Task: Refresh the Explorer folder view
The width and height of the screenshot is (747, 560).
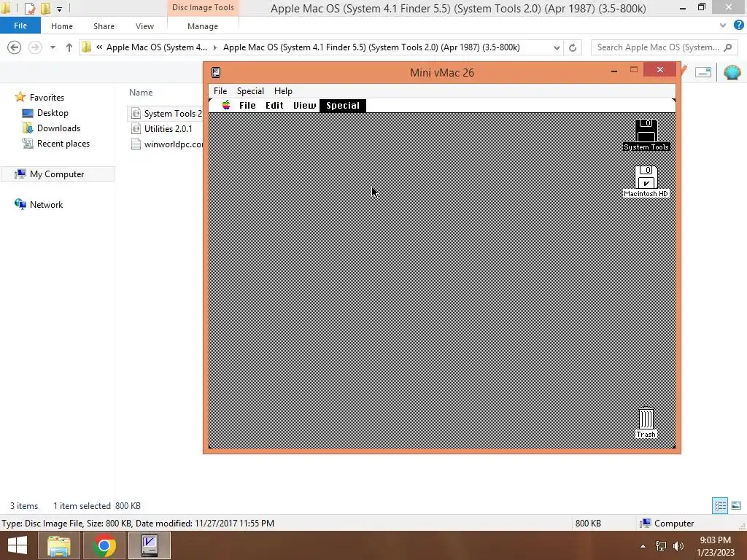Action: point(573,47)
